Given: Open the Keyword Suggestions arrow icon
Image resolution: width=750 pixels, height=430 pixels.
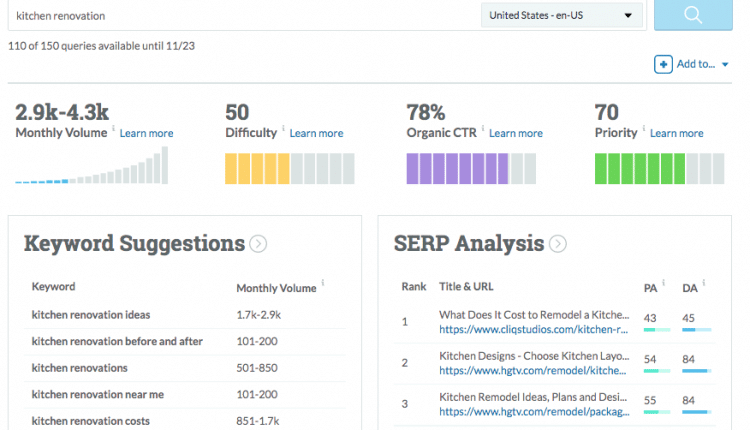Looking at the screenshot, I should point(258,244).
